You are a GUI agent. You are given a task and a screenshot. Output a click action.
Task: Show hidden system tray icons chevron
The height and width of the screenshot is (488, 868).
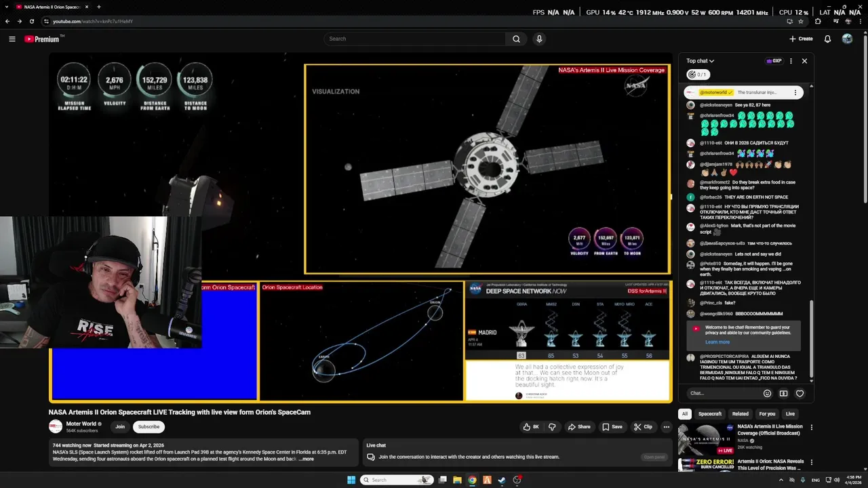pos(780,480)
